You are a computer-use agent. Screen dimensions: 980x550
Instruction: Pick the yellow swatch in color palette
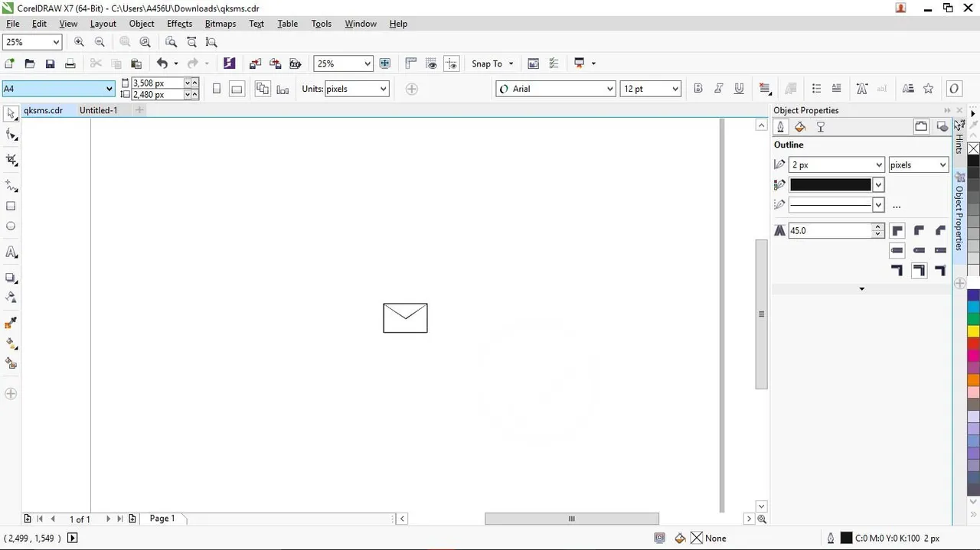tap(973, 331)
